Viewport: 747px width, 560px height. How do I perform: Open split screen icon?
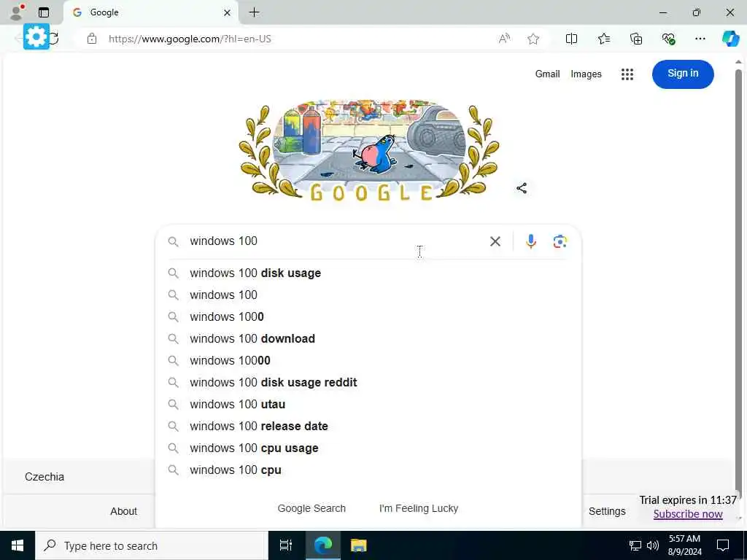[x=571, y=39]
